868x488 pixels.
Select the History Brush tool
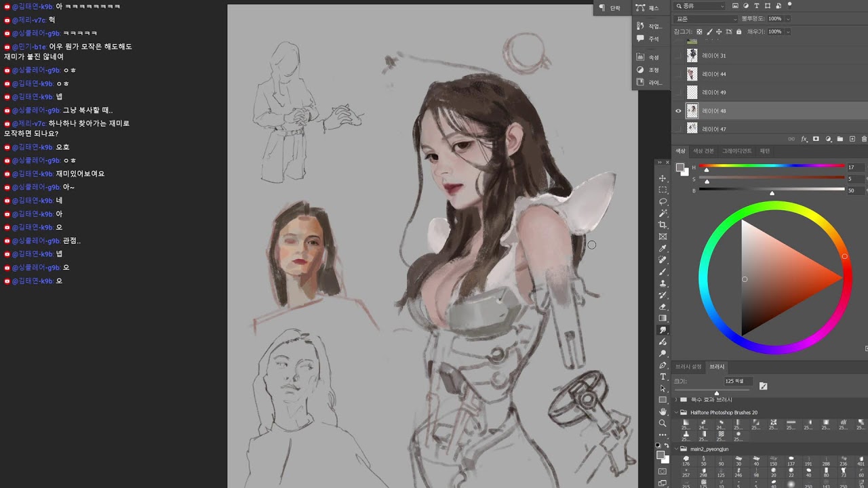click(663, 296)
